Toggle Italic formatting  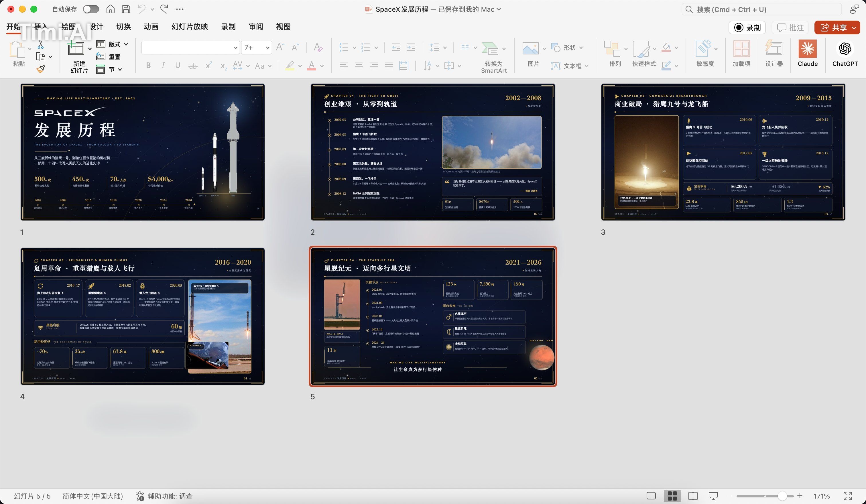tap(163, 66)
